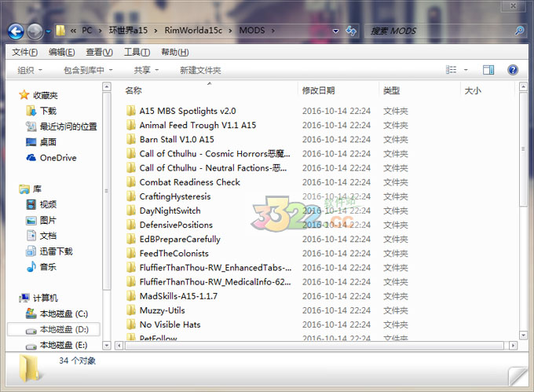This screenshot has height=392, width=534.
Task: Open the address bar history dropdown
Action: [336, 31]
